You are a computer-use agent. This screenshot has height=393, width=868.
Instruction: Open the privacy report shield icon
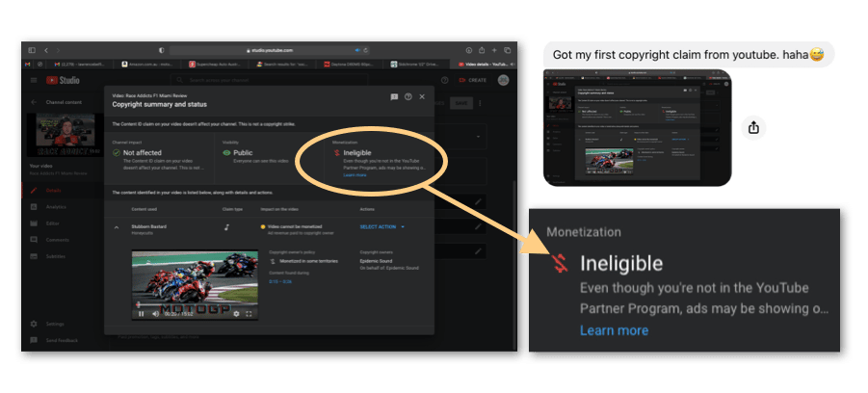[162, 50]
